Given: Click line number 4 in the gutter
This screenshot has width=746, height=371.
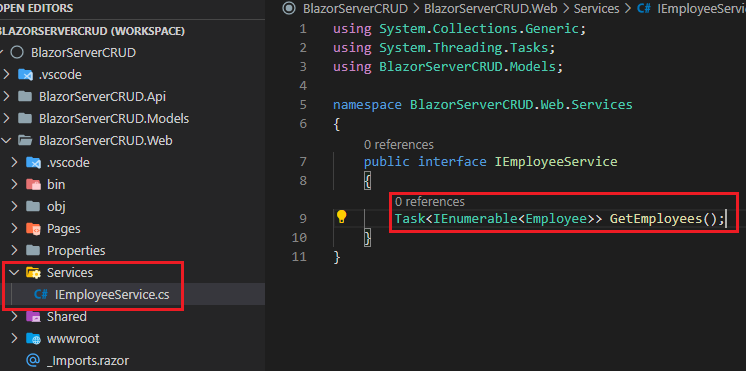Looking at the screenshot, I should click(x=303, y=86).
